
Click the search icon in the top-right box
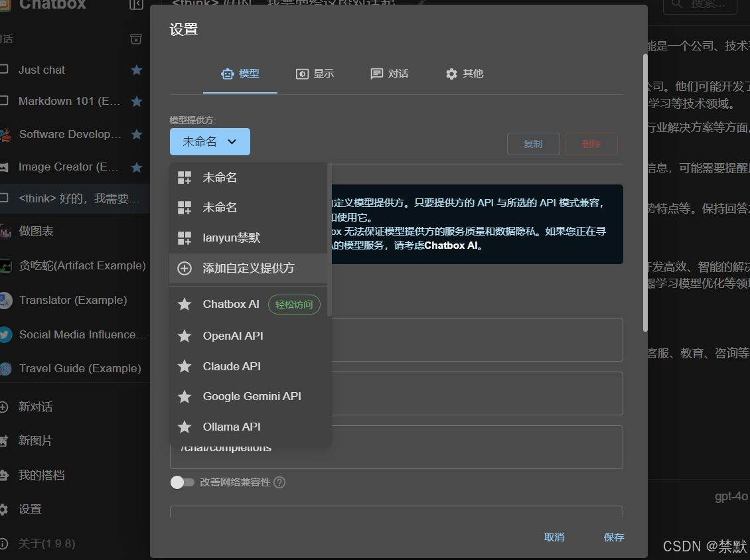point(677,4)
